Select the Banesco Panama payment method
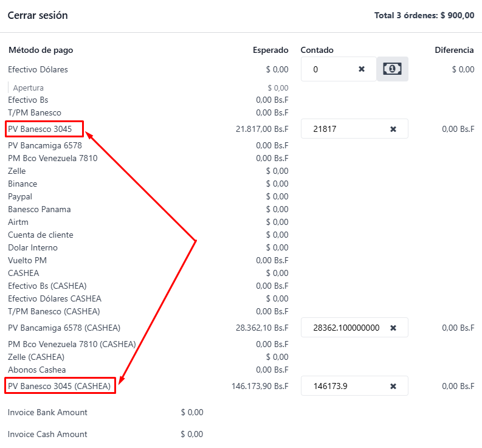 (40, 209)
